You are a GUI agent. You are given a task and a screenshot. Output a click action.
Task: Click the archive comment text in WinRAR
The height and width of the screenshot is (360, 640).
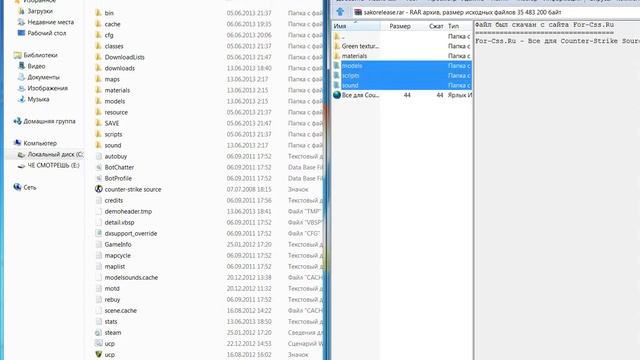[x=557, y=33]
